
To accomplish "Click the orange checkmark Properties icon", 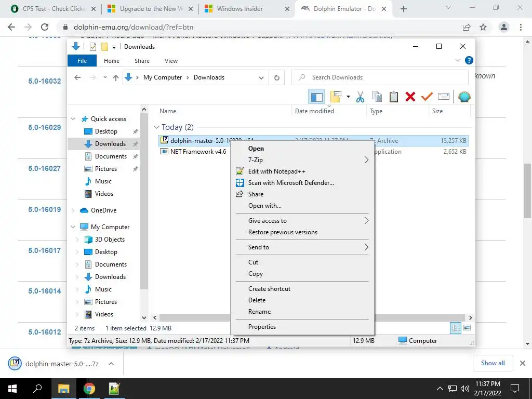I will coord(427,97).
